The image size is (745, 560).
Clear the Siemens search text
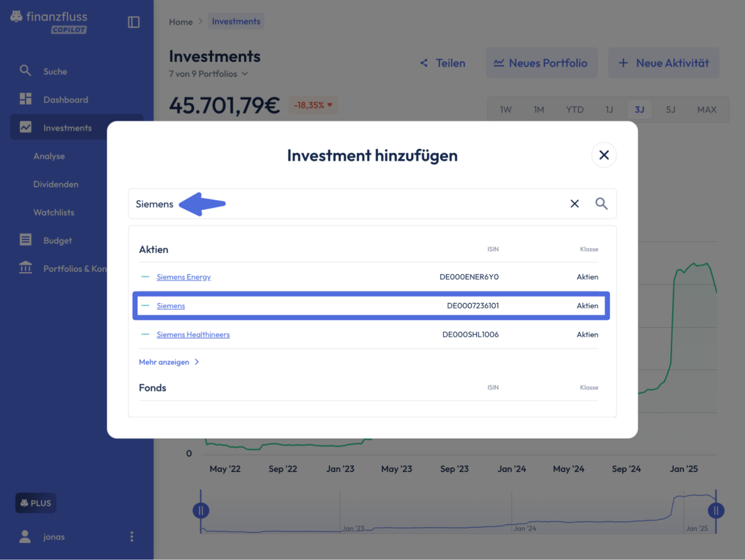click(x=574, y=204)
